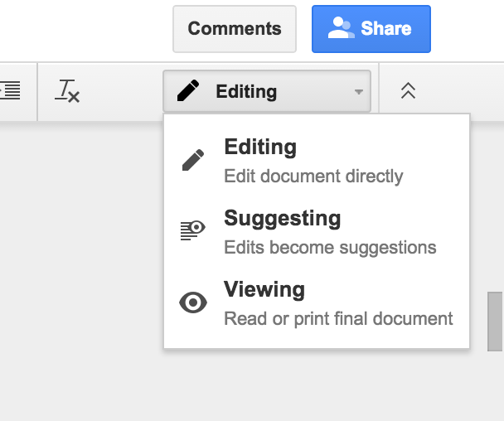Screen dimensions: 504x421
Task: Click the 'Edits become suggestions' description text
Action: [330, 248]
